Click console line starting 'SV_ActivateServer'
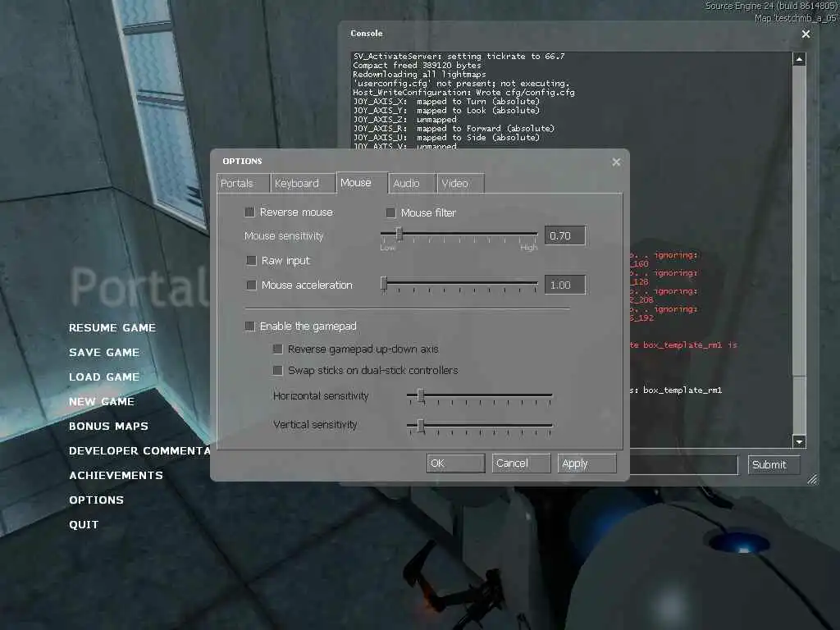Screen dimensions: 840x630 pyautogui.click(x=459, y=57)
